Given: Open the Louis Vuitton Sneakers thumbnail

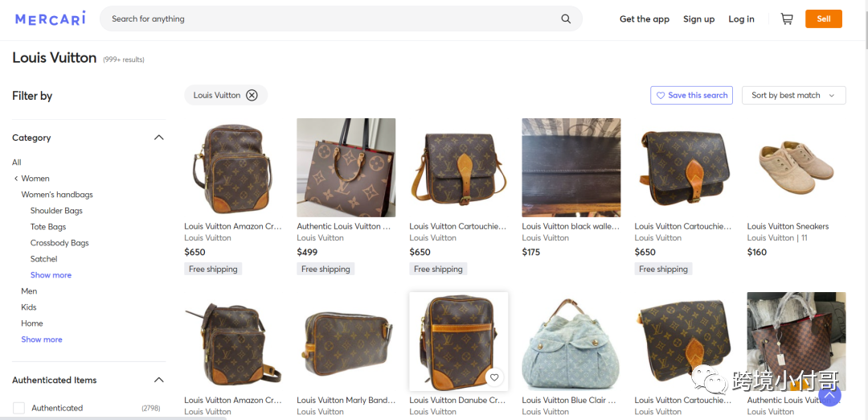Looking at the screenshot, I should click(x=796, y=167).
